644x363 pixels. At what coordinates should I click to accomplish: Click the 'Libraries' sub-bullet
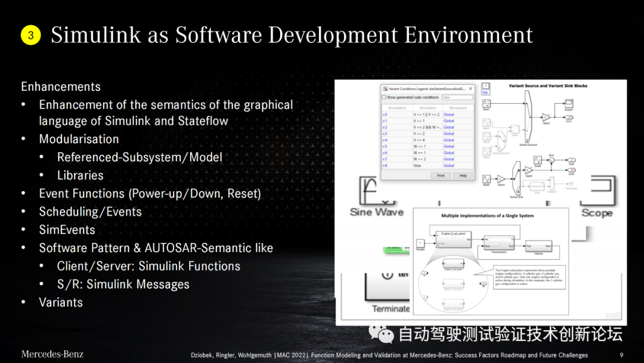pos(80,175)
